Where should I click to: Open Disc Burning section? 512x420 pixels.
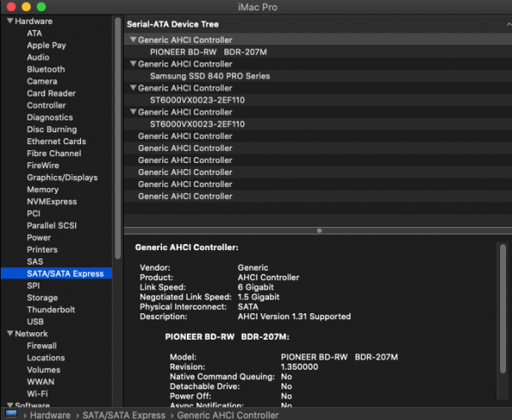pos(51,130)
